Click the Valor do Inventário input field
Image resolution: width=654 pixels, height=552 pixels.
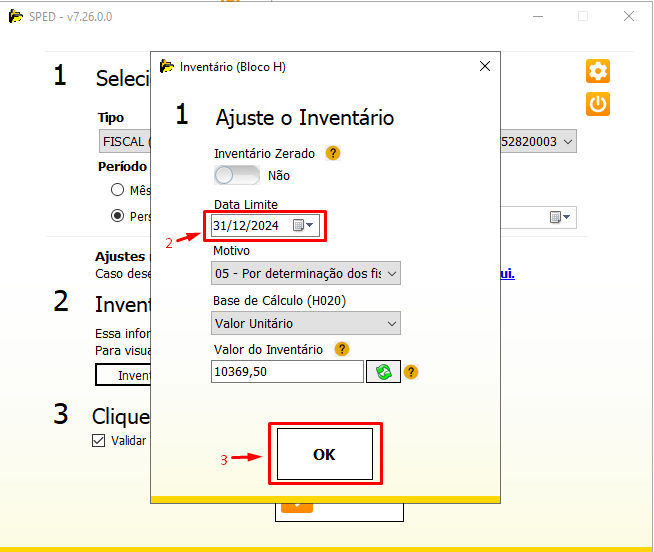[x=287, y=372]
